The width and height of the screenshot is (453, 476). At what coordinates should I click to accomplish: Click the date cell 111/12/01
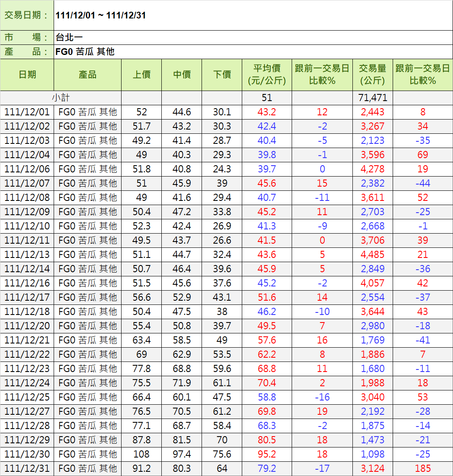[27, 112]
